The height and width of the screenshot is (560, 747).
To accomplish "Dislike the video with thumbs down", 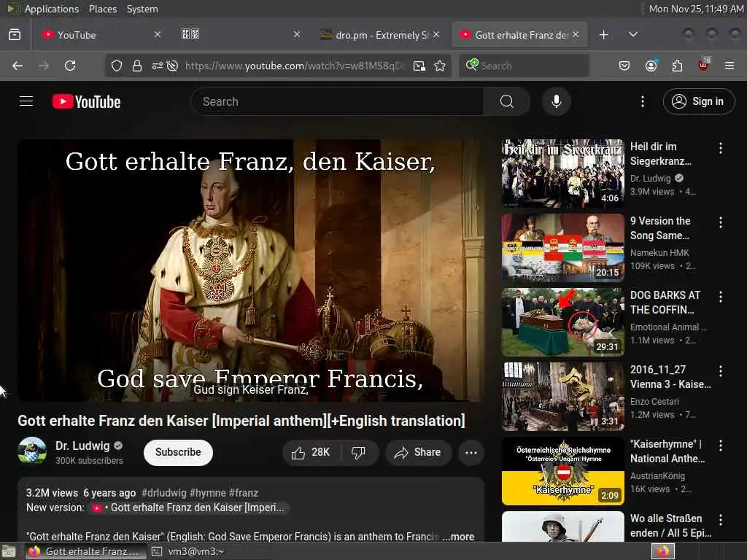I will pyautogui.click(x=359, y=452).
